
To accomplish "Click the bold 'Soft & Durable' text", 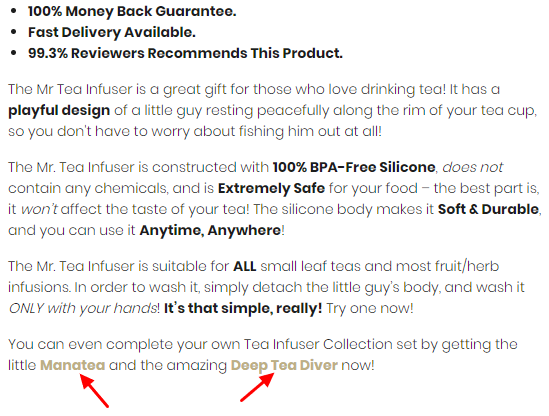I will 488,209.
